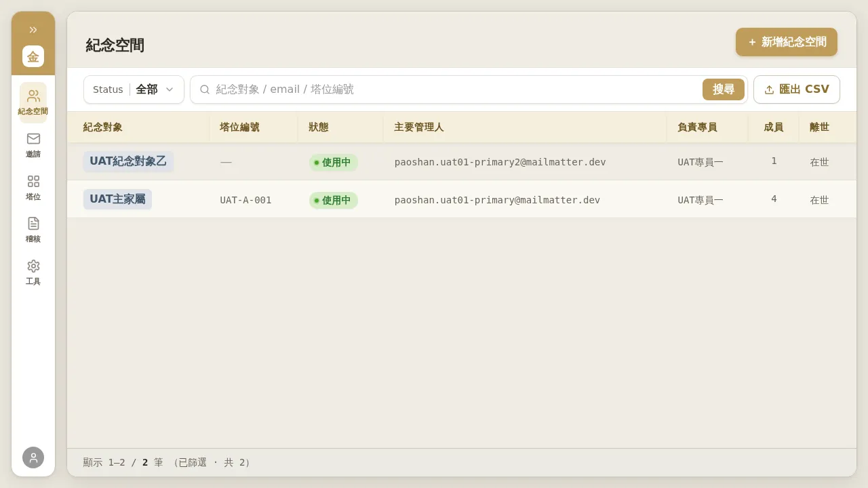868x488 pixels.
Task: Go to 塔位 grid icon
Action: click(33, 188)
